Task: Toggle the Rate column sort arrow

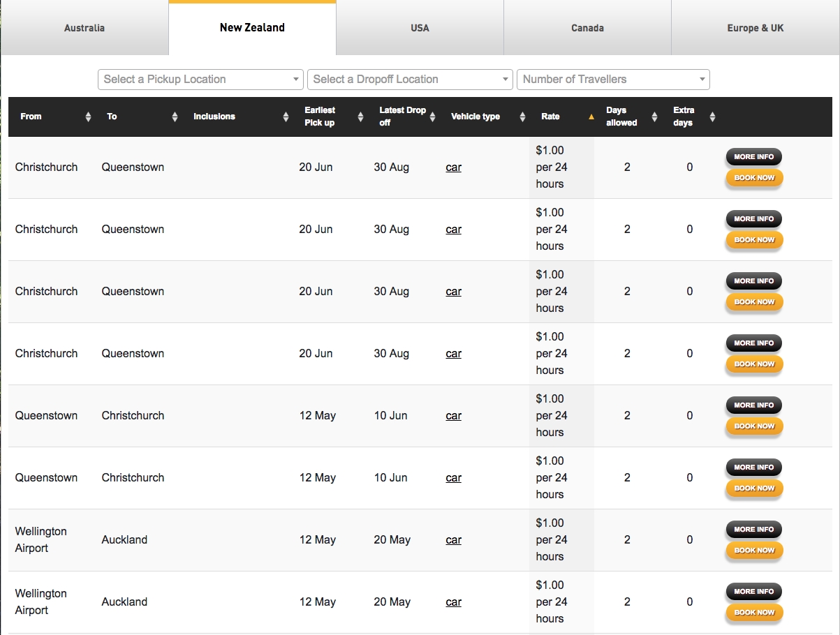Action: coord(591,117)
